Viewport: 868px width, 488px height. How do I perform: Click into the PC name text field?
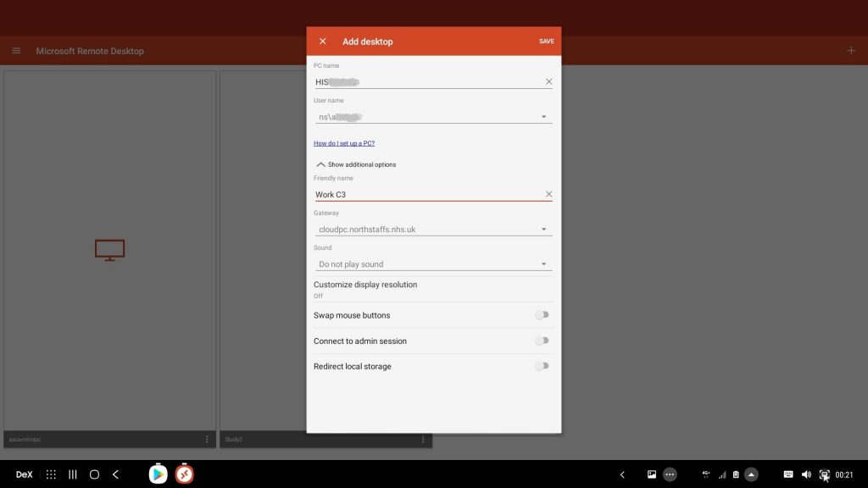424,82
